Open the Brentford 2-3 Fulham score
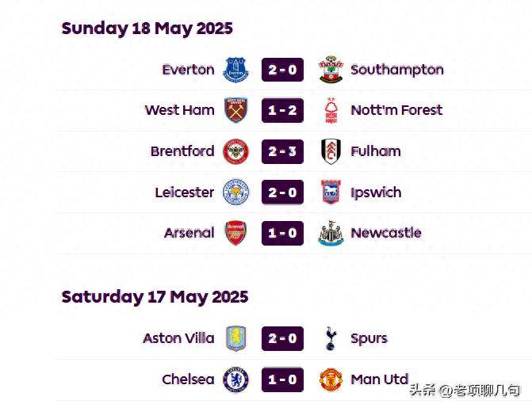The image size is (532, 408). click(x=282, y=151)
